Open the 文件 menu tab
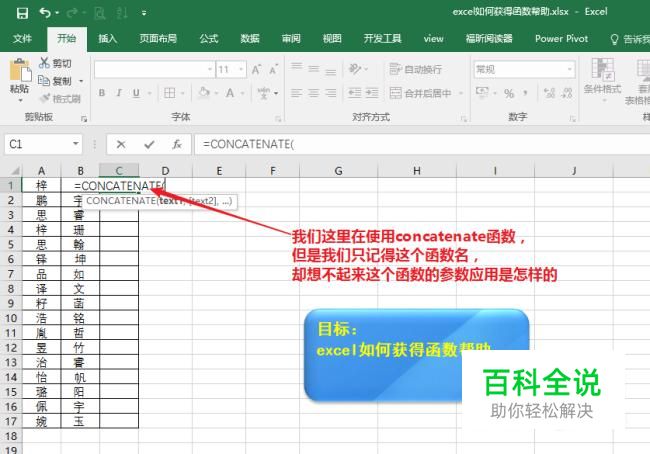The height and width of the screenshot is (454, 650). (22, 39)
